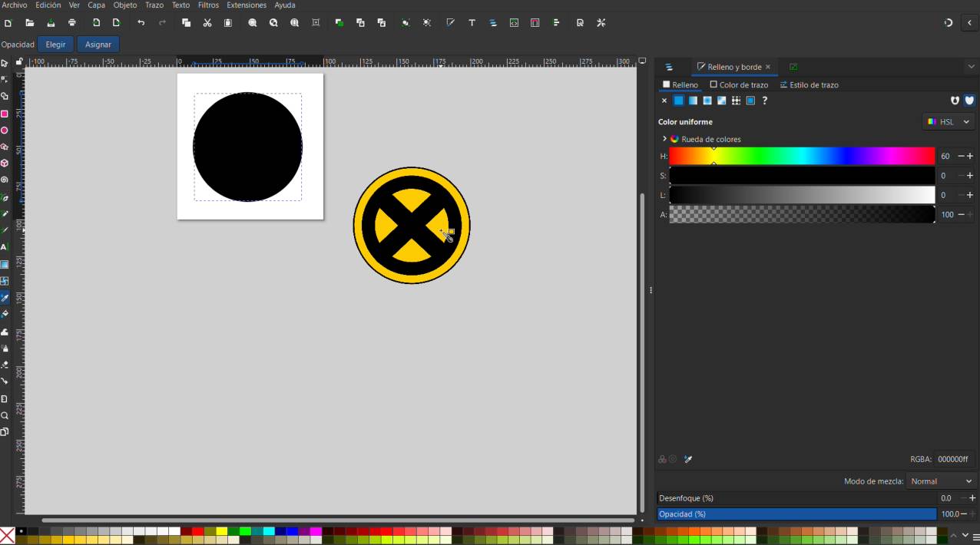This screenshot has width=980, height=545.
Task: Choose mesh gradient fill type
Action: pos(722,101)
